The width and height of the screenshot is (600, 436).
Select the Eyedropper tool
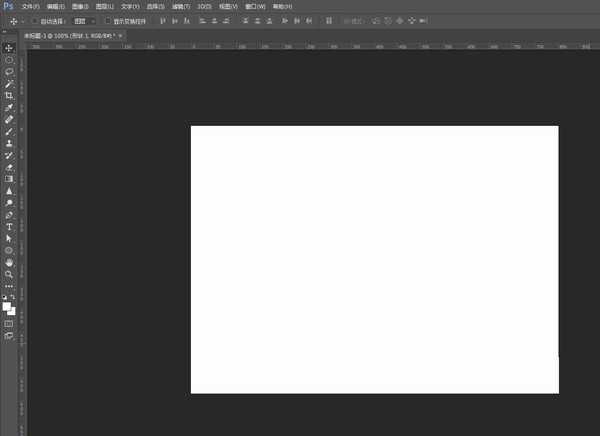[9, 108]
